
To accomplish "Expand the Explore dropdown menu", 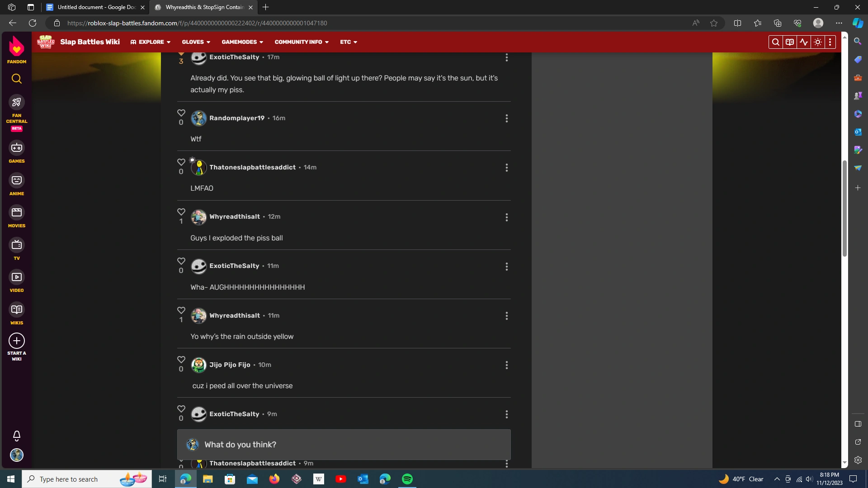I will pyautogui.click(x=151, y=42).
